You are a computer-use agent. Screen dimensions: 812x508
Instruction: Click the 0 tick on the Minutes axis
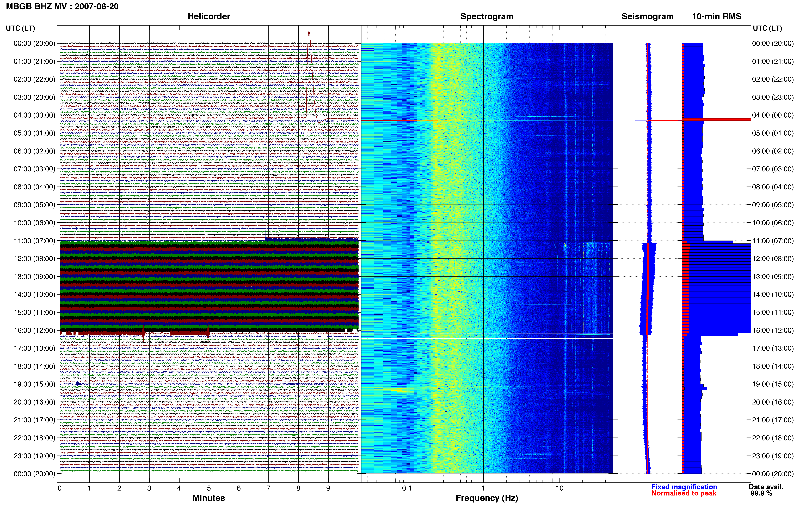60,488
